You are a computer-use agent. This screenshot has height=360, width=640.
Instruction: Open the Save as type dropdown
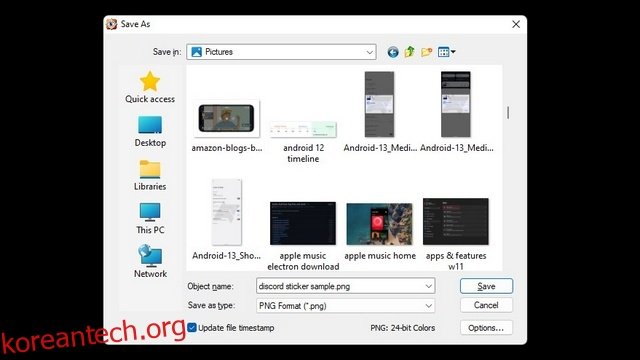[345, 306]
